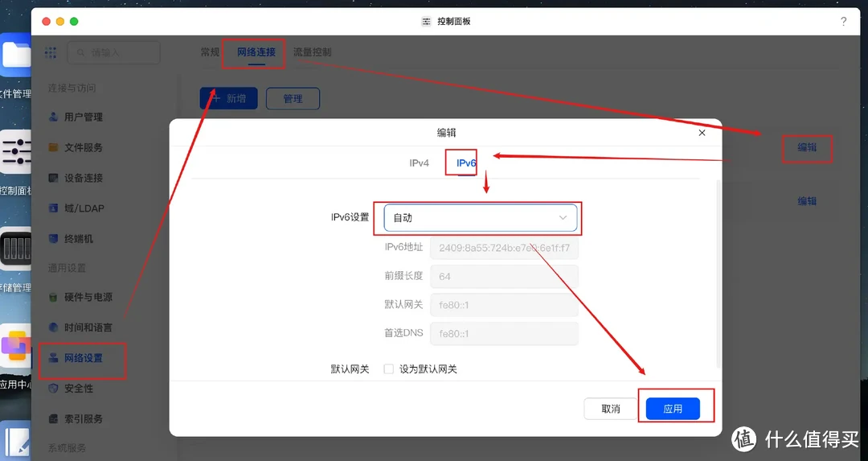The image size is (868, 461).
Task: Click the 应用 button
Action: coord(673,409)
